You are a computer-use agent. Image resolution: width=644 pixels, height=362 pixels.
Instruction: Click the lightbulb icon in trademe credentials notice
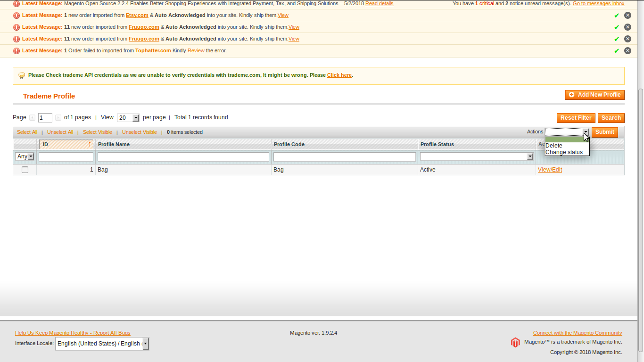point(22,75)
